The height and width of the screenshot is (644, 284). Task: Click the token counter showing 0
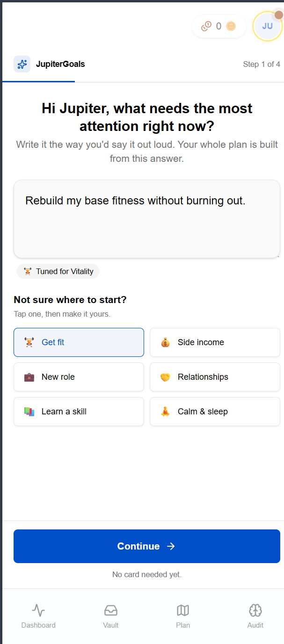(219, 26)
